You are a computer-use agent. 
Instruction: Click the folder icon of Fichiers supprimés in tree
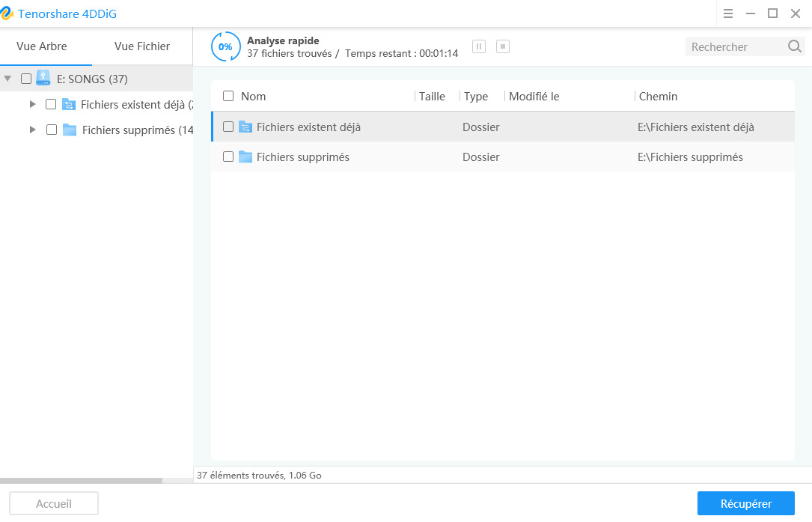point(70,130)
